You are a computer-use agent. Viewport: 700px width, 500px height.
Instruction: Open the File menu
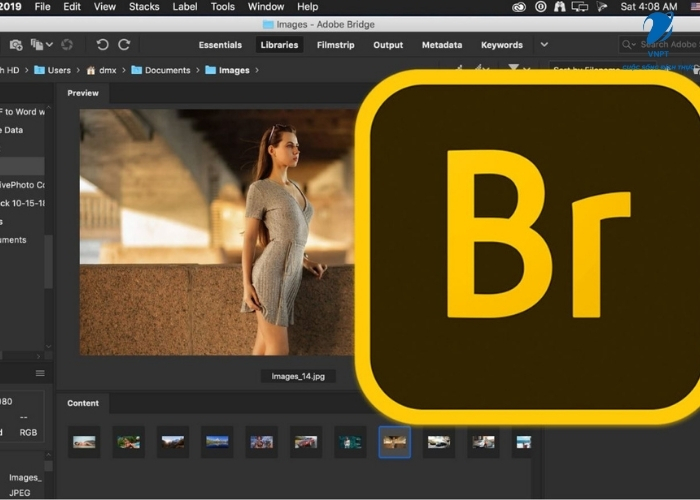[42, 7]
